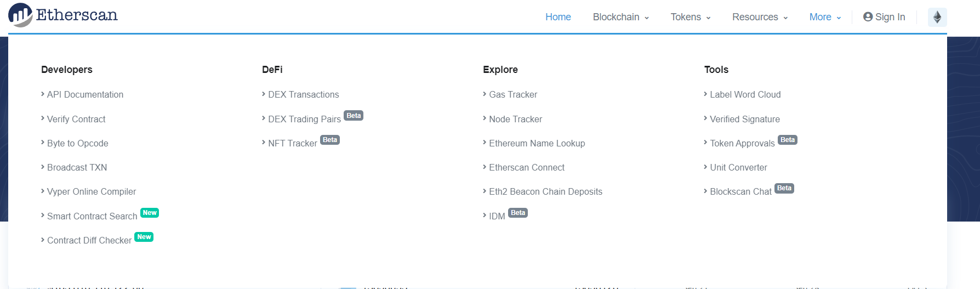Click the Beta badge beside Blockscan Chat
This screenshot has height=289, width=980.
pos(784,188)
